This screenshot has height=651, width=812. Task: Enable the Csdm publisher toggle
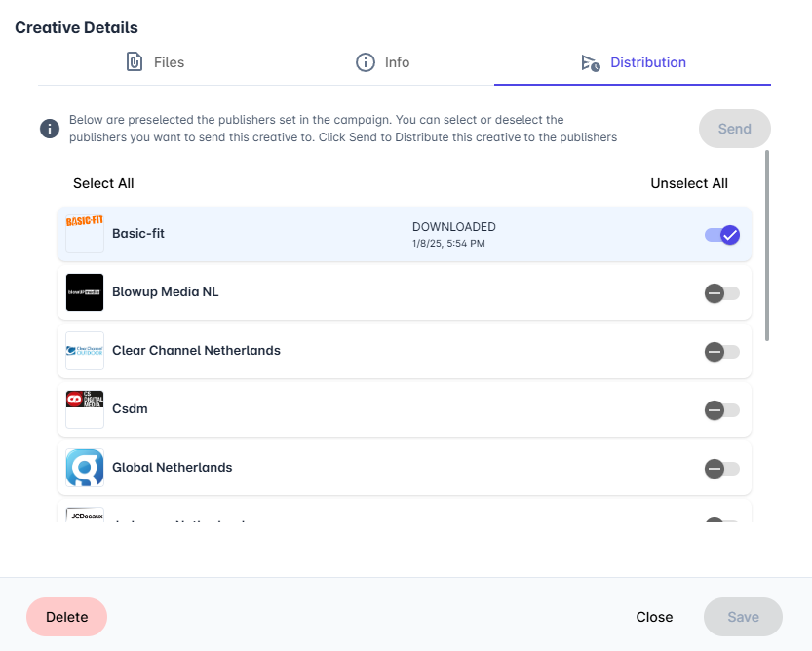(722, 410)
